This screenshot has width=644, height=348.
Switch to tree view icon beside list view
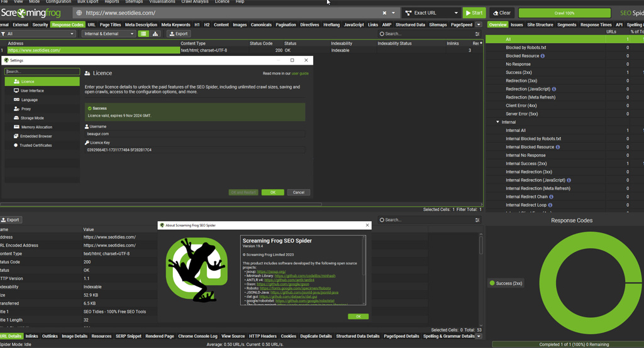pyautogui.click(x=155, y=34)
